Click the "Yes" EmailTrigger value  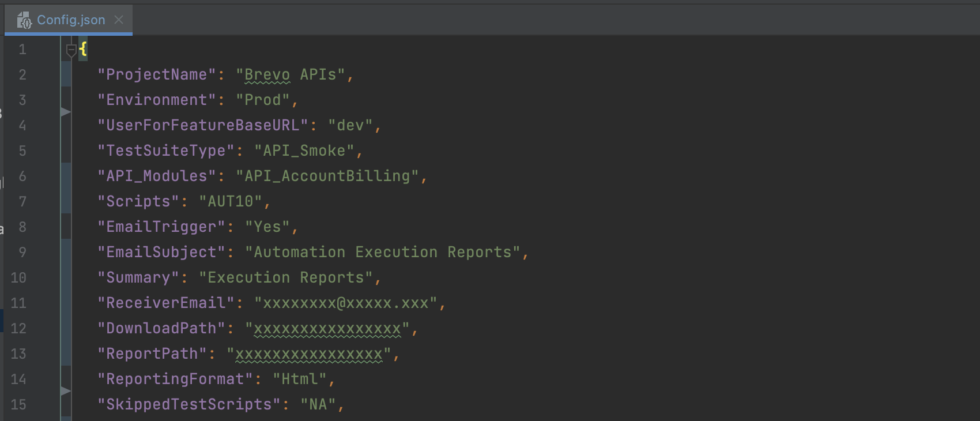pyautogui.click(x=267, y=227)
